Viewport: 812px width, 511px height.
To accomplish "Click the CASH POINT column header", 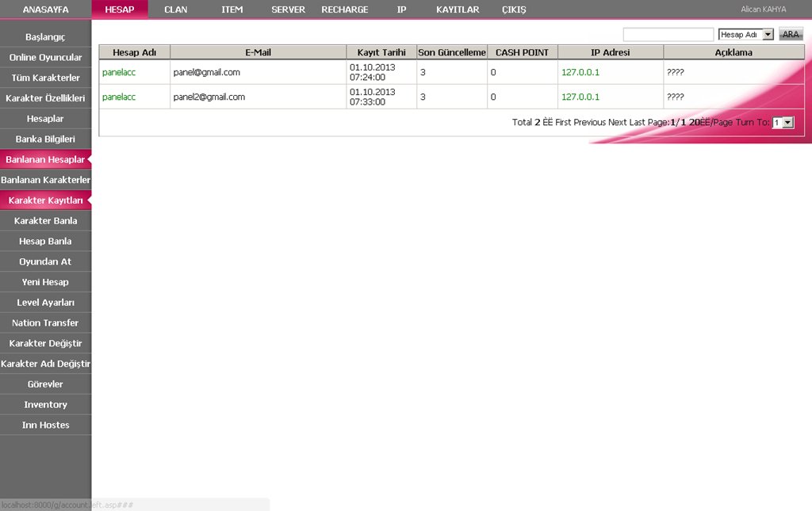I will pyautogui.click(x=522, y=52).
